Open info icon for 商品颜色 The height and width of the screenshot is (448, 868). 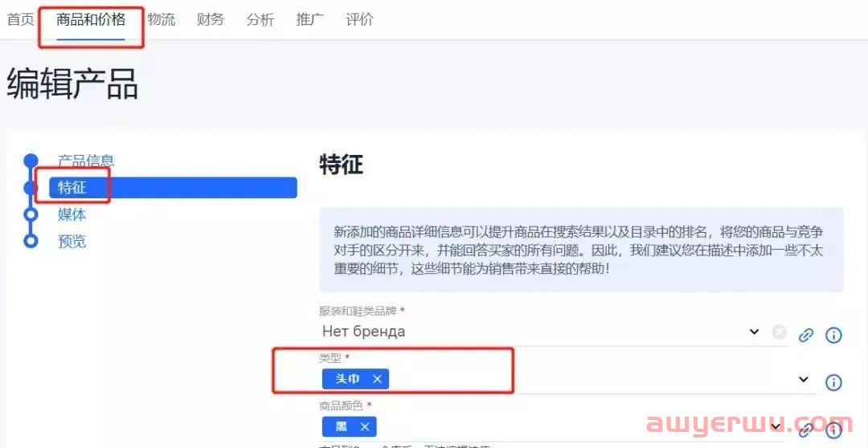833,430
